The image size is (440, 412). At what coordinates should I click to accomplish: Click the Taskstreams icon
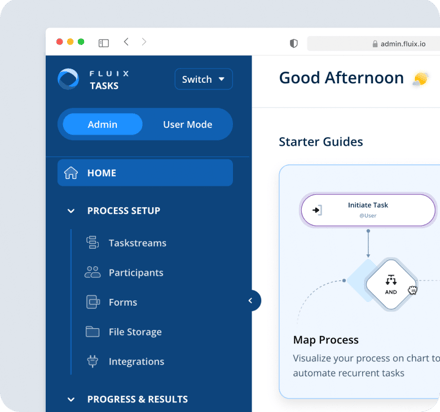point(93,242)
